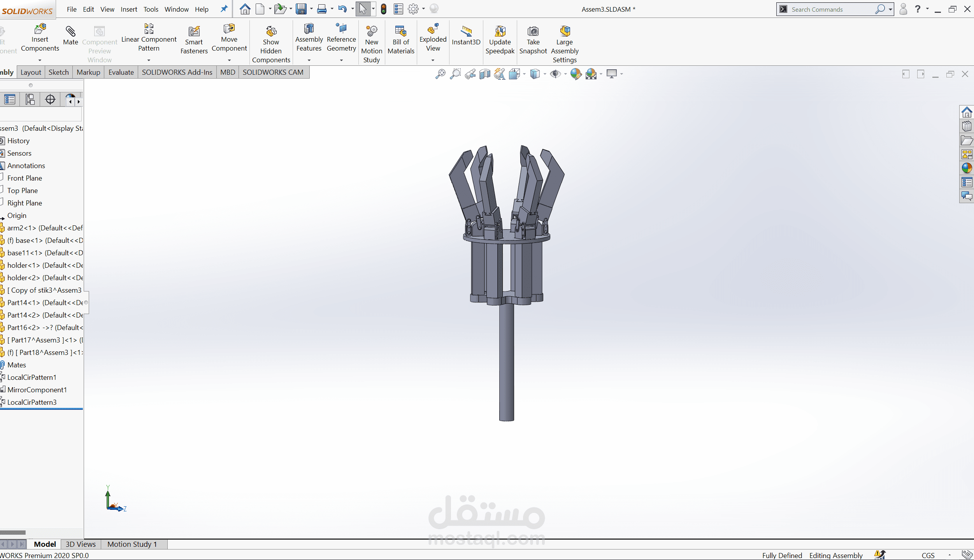Update Speedpak
Image resolution: width=974 pixels, height=560 pixels.
click(500, 40)
